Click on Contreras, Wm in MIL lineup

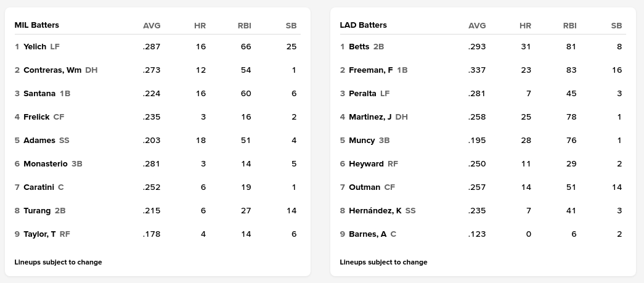coord(52,70)
